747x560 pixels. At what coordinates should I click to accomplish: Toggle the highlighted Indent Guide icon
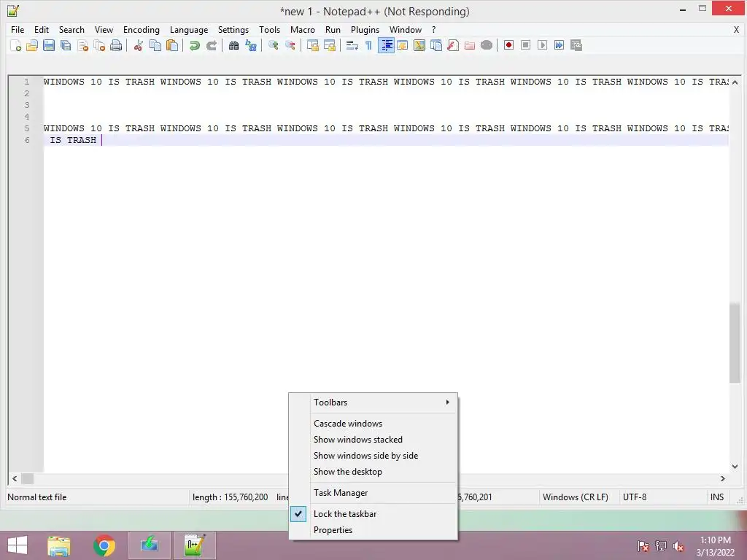click(x=386, y=45)
